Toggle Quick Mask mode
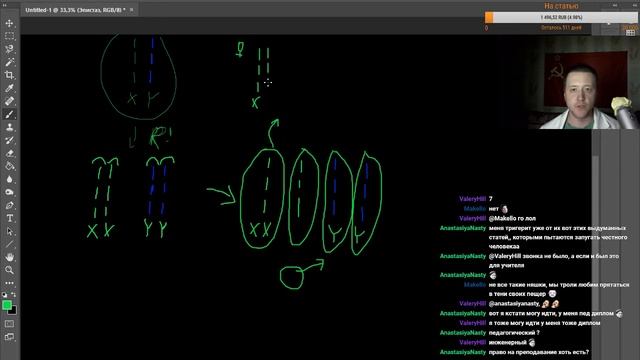The height and width of the screenshot is (360, 640). (x=9, y=324)
